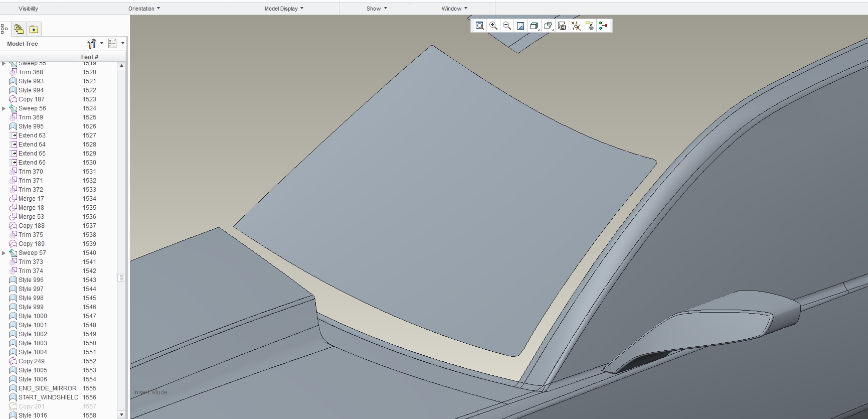Click the Visibility group label
868x419 pixels.
pos(28,9)
